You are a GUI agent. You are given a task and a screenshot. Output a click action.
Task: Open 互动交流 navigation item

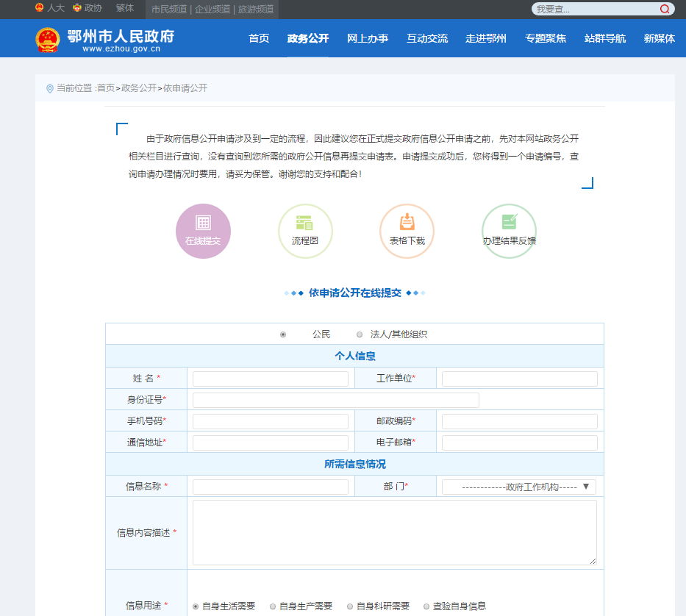[427, 38]
